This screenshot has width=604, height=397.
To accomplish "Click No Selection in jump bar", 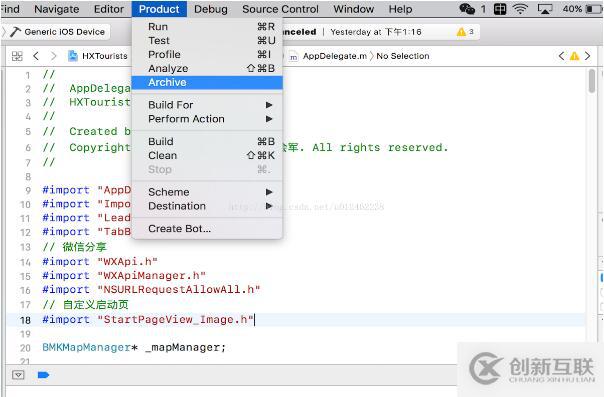I will point(403,56).
